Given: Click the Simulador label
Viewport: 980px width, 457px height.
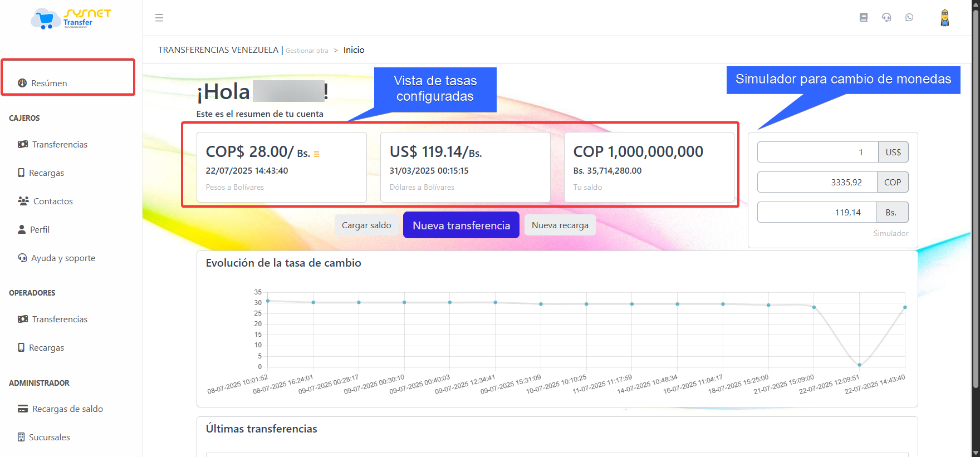Looking at the screenshot, I should pos(891,233).
